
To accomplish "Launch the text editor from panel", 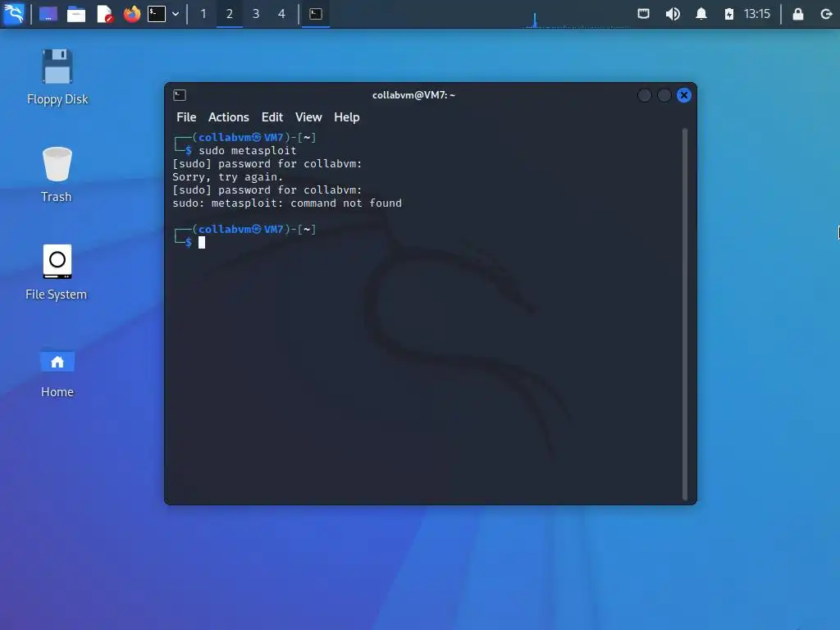I will (x=104, y=14).
